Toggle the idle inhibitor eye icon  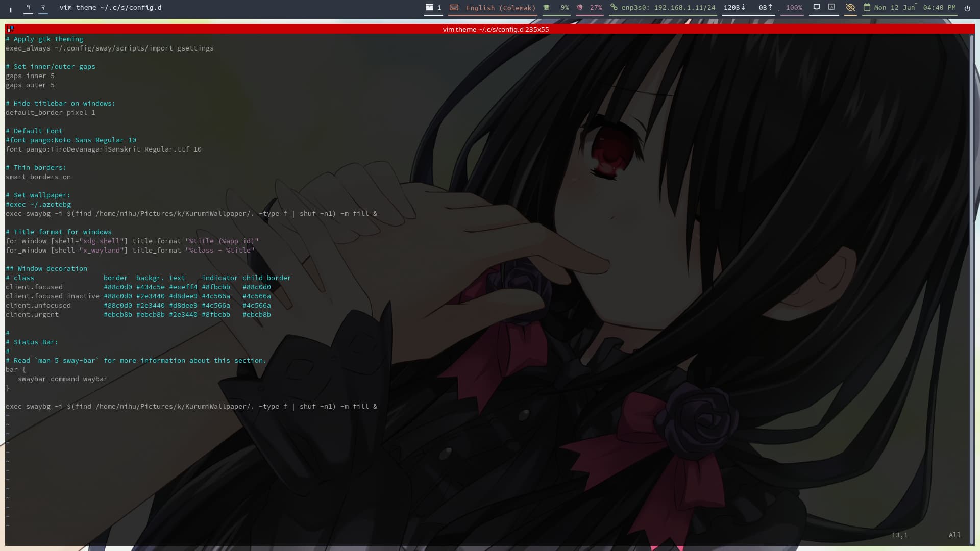click(x=850, y=8)
